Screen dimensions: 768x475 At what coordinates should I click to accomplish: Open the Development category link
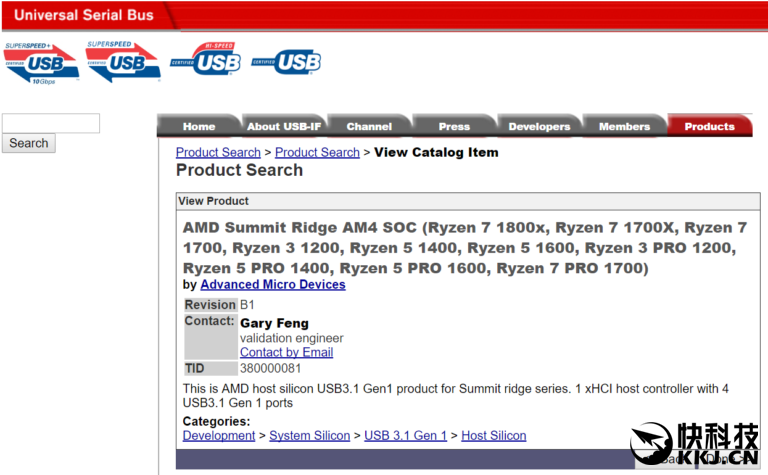219,435
